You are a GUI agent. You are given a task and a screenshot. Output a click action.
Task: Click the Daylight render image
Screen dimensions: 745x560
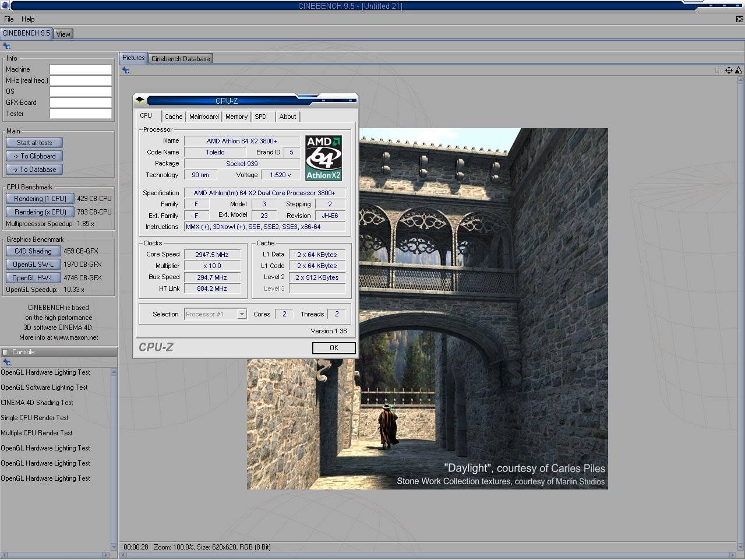pyautogui.click(x=428, y=309)
